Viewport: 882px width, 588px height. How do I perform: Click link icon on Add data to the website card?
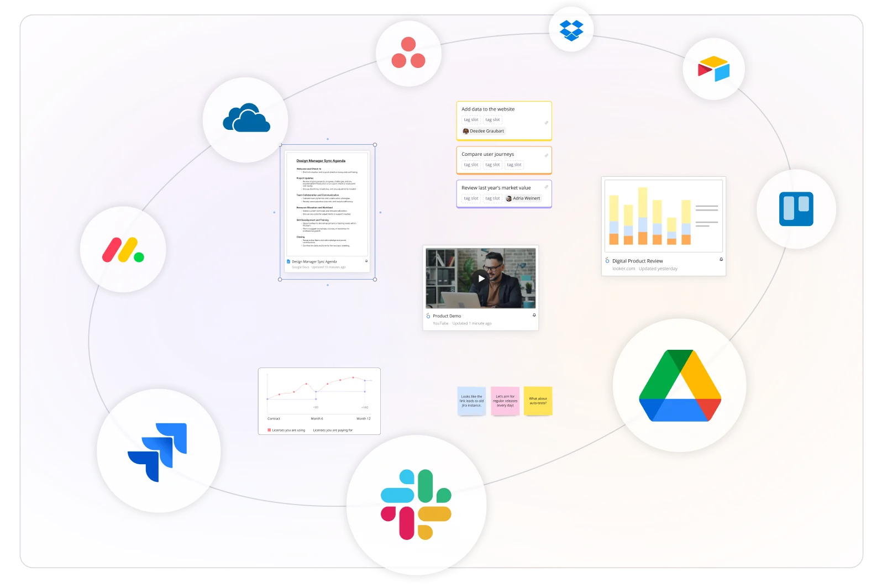click(x=546, y=122)
